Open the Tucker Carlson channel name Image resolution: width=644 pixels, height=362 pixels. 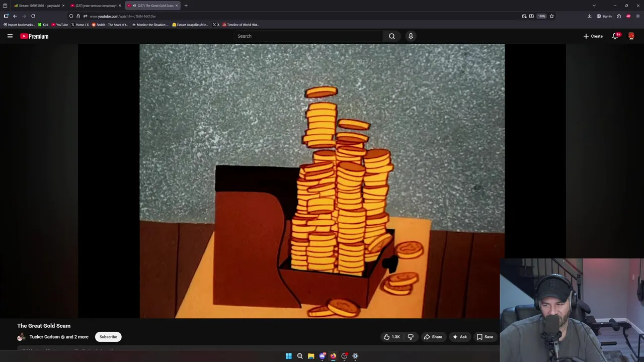point(45,337)
